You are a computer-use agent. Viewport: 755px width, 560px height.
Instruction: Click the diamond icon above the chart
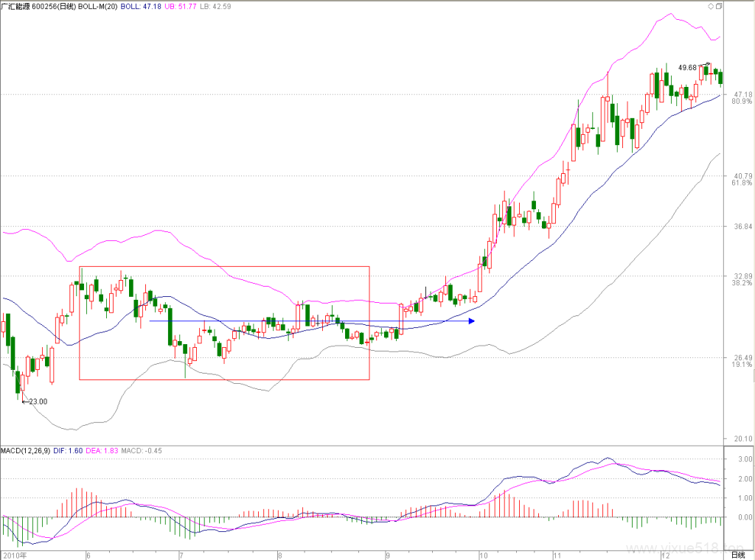pyautogui.click(x=711, y=6)
